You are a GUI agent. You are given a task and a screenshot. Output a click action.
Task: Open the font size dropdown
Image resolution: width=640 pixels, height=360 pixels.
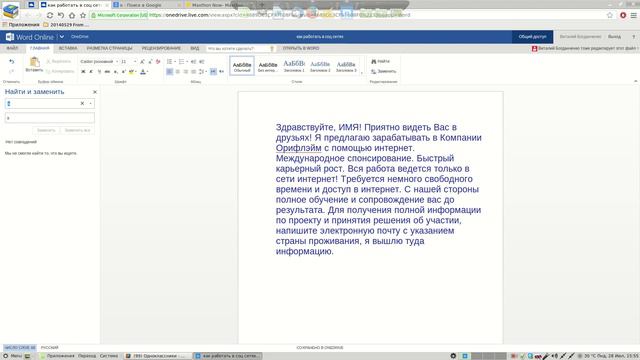point(135,62)
